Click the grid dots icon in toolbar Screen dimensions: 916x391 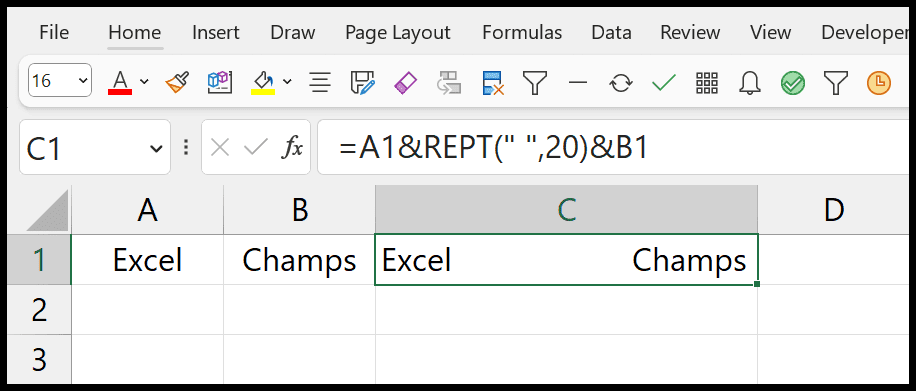(707, 82)
